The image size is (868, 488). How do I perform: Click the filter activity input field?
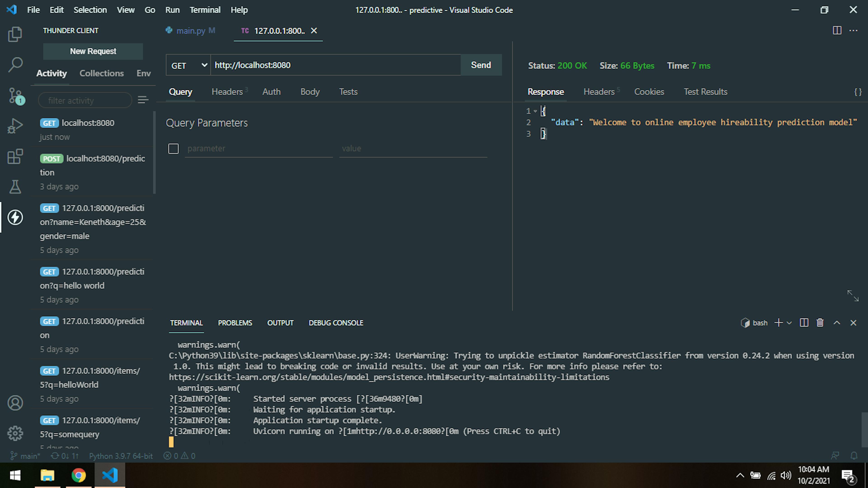(x=86, y=100)
